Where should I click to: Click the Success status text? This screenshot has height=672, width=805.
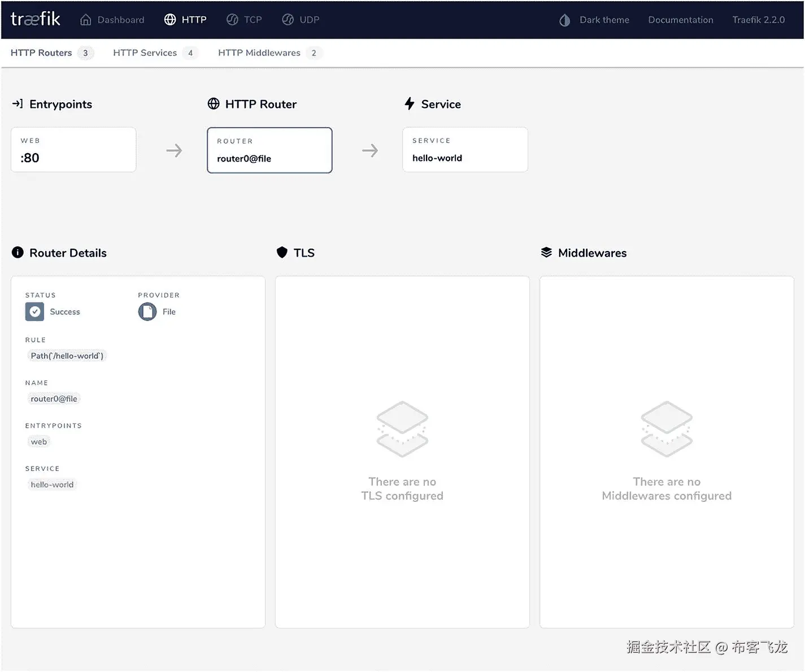pos(65,312)
